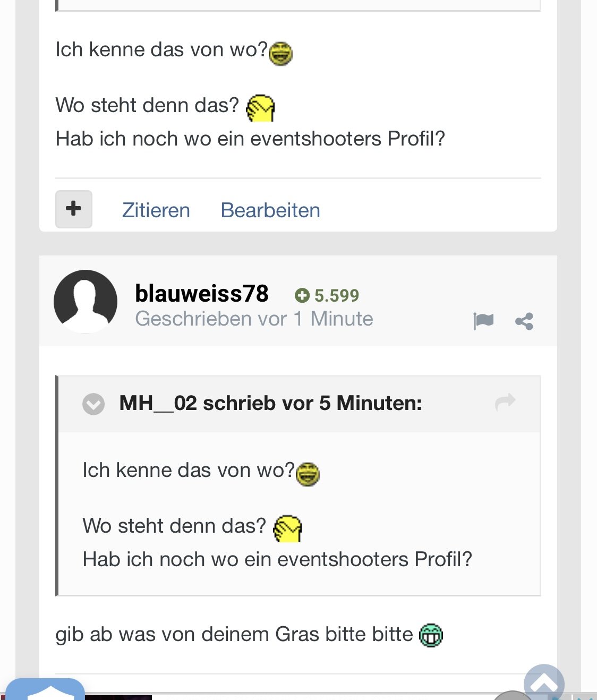Click the green reputation plus icon
The width and height of the screenshot is (597, 700).
click(x=302, y=295)
